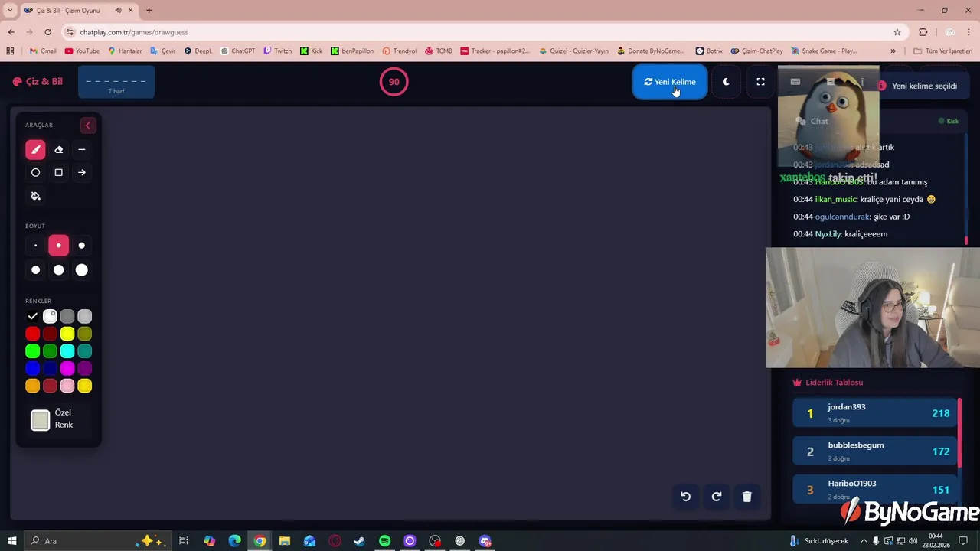Open the YouTube bookmark
980x551 pixels.
[x=82, y=51]
